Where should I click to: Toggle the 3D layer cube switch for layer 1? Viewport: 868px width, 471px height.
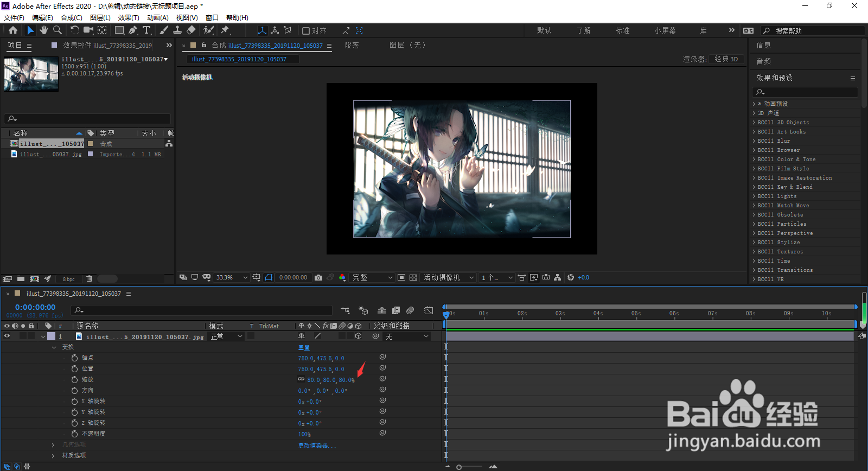(358, 336)
